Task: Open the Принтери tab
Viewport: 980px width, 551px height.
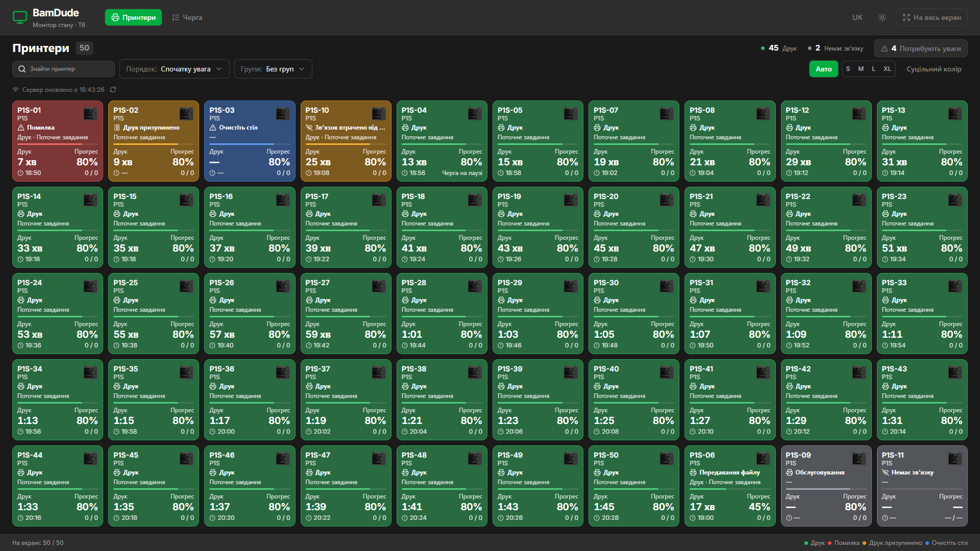Action: 134,17
